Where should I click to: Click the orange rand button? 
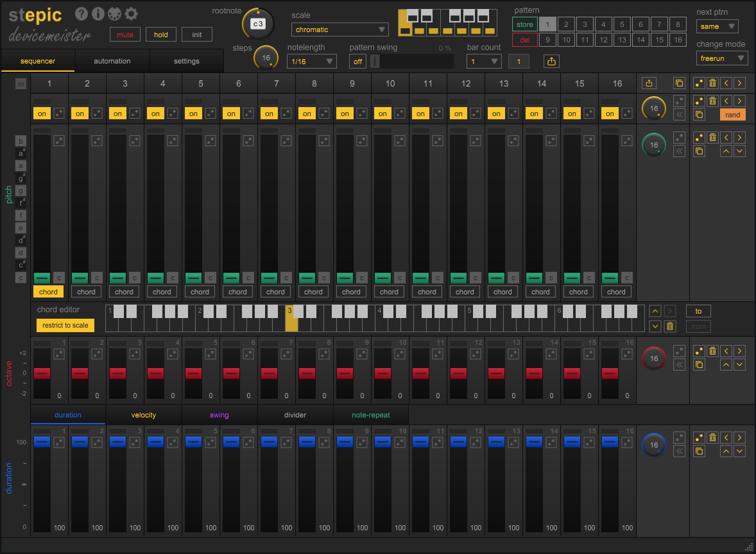point(732,115)
